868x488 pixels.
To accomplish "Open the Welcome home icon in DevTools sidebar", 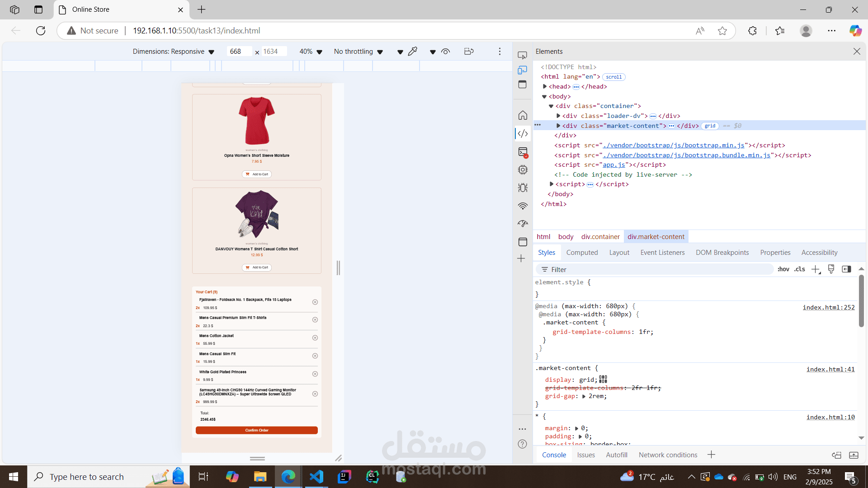I will pyautogui.click(x=523, y=115).
